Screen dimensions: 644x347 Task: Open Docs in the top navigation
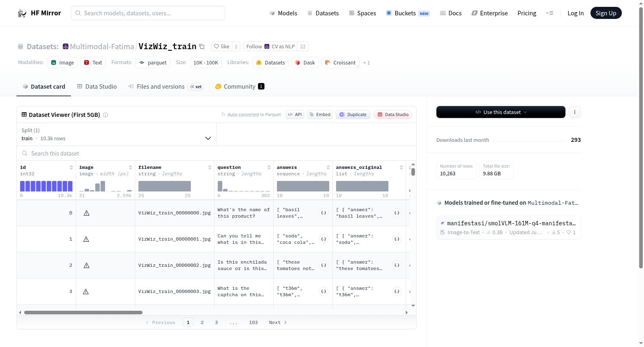(451, 13)
